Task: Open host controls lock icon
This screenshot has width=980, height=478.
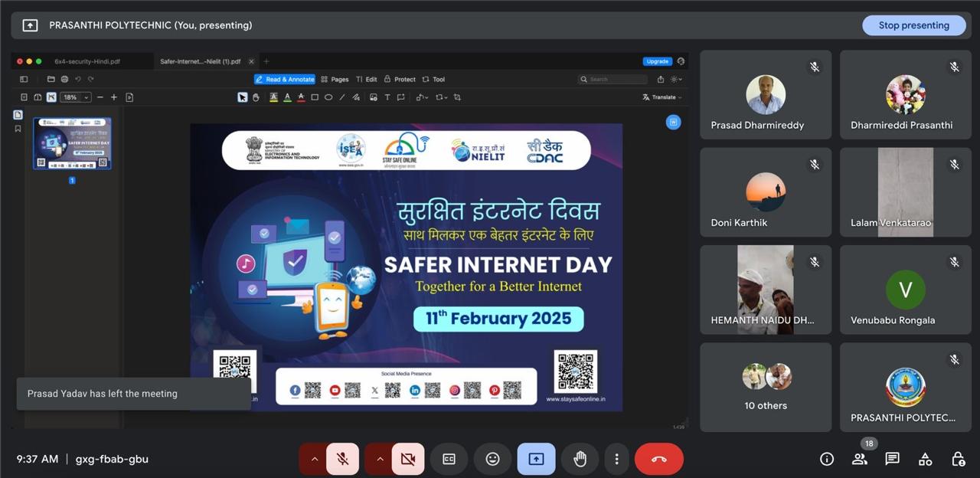Action: click(x=958, y=459)
